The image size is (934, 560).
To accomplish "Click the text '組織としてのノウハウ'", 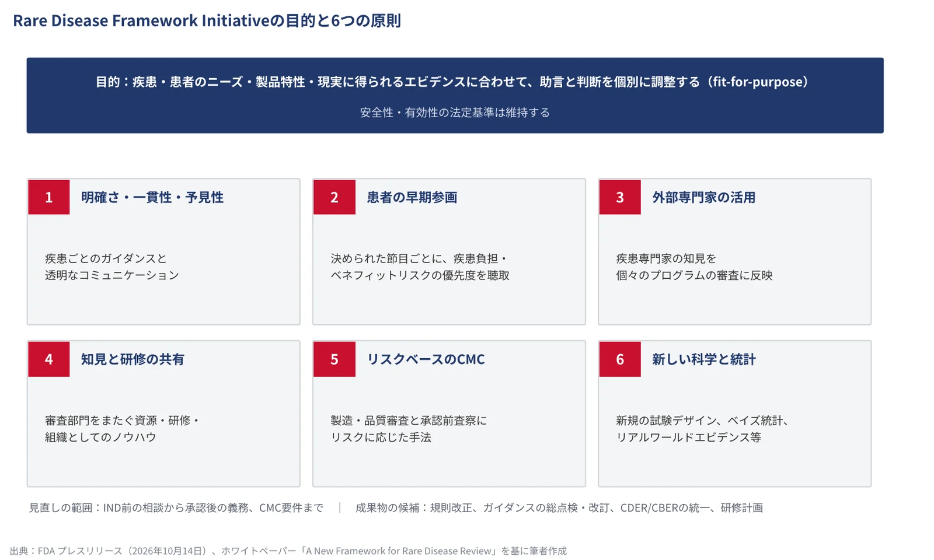I will (101, 437).
